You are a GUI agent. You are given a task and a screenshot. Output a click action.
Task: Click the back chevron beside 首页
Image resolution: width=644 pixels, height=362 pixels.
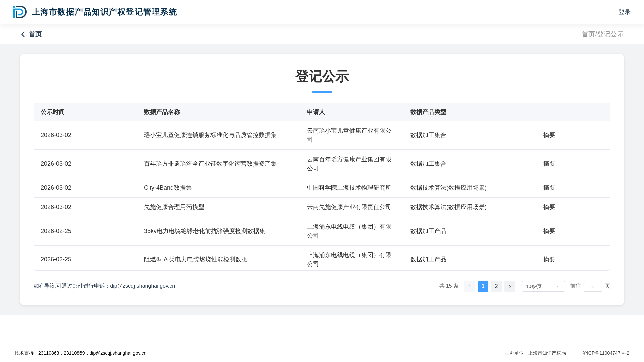tap(23, 34)
